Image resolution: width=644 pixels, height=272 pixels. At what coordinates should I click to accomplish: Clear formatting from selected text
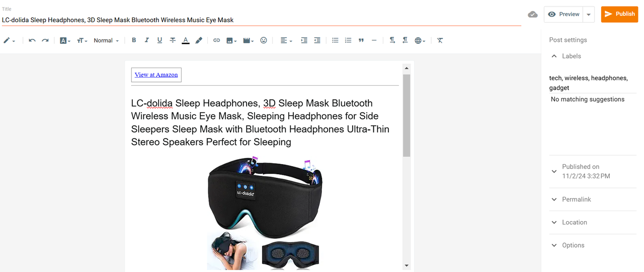point(440,40)
